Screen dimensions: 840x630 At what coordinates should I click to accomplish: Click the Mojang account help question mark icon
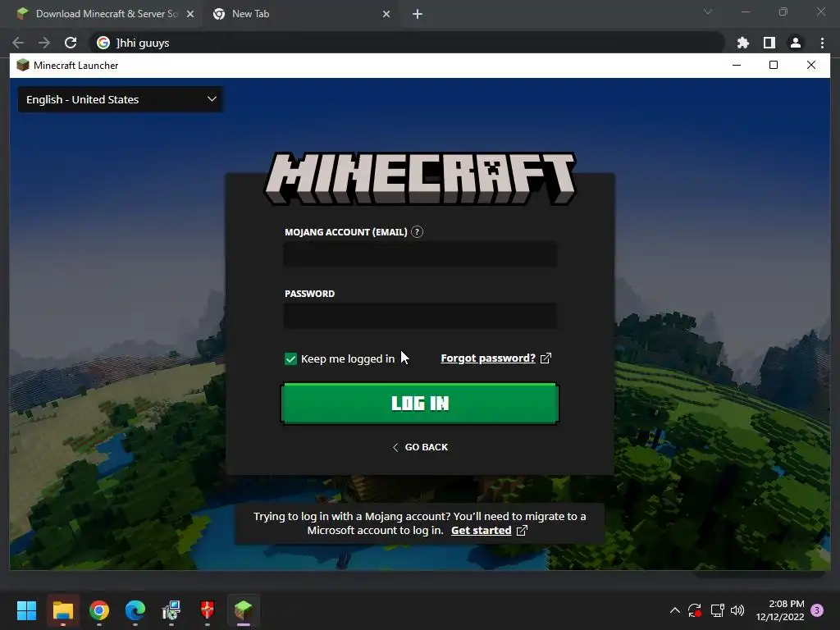tap(417, 232)
